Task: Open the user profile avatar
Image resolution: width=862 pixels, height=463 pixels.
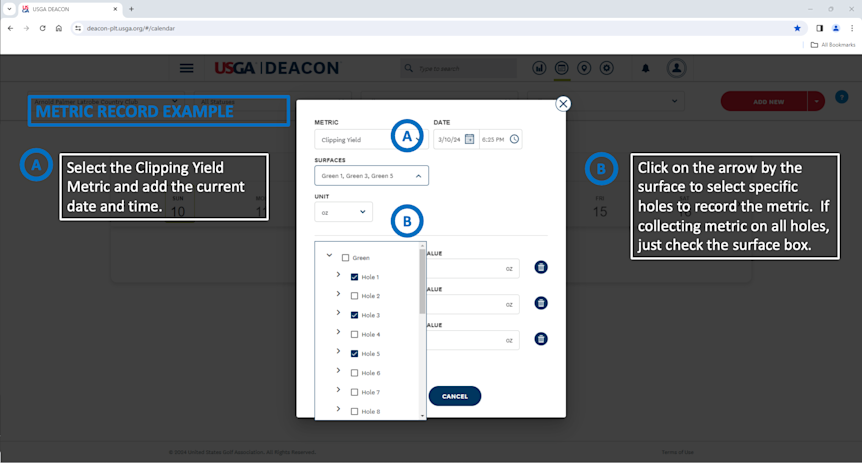Action: click(676, 68)
